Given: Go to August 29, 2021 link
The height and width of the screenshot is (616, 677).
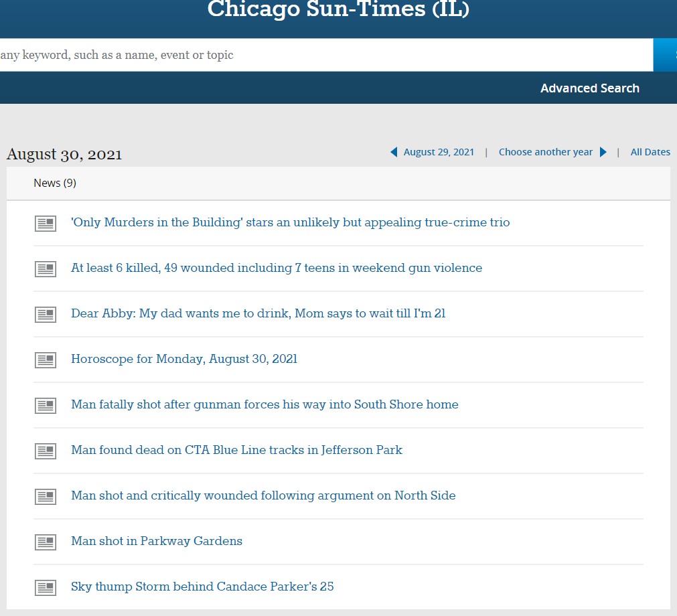Looking at the screenshot, I should [x=439, y=152].
